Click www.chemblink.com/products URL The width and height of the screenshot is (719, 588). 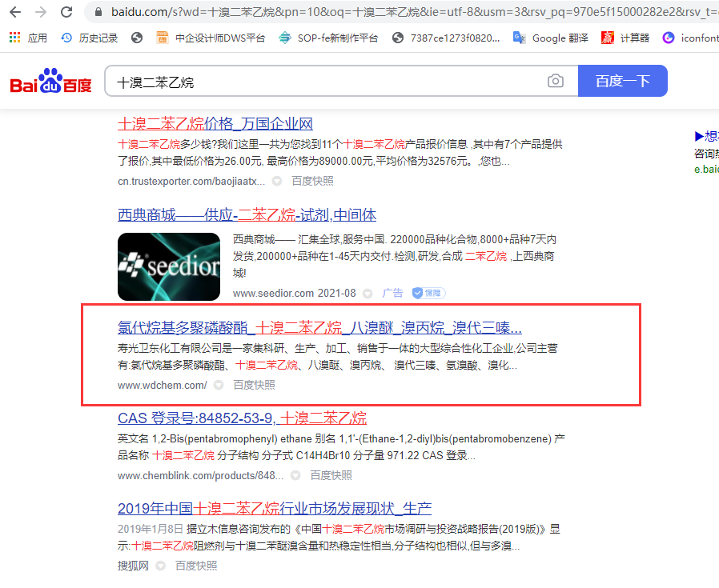point(200,475)
